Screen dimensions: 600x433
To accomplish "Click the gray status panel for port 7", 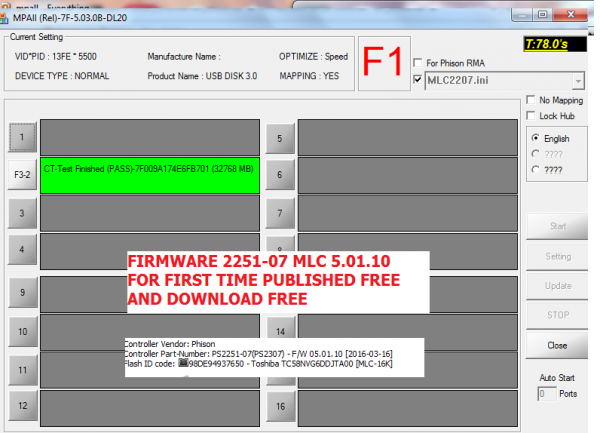I will 408,213.
